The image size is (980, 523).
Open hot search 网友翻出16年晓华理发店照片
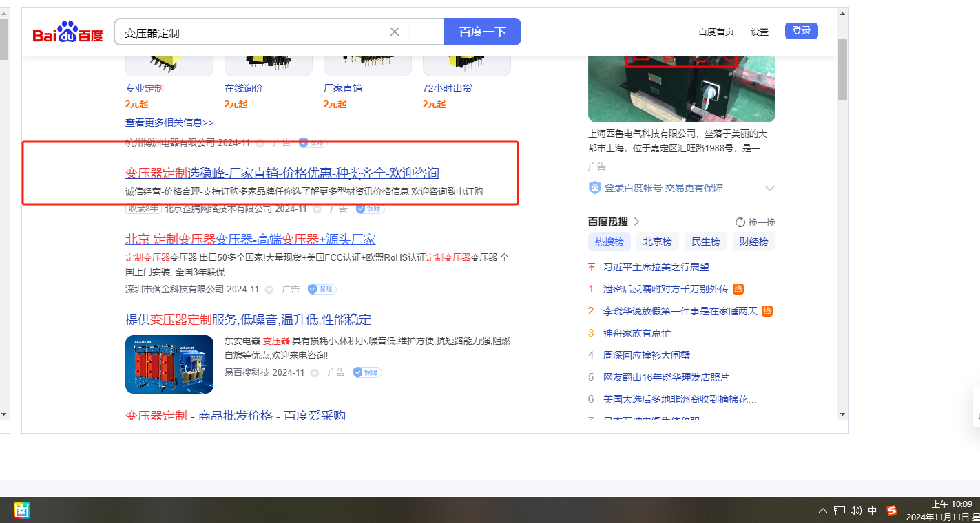666,377
